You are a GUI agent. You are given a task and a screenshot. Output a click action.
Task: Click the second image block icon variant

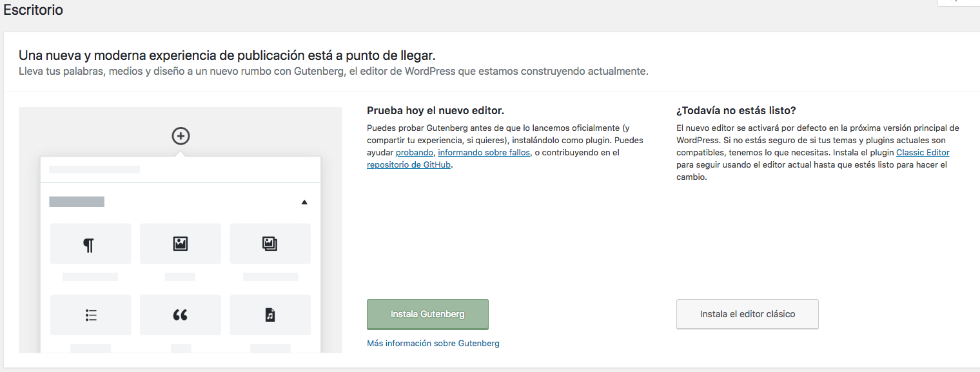(x=269, y=243)
